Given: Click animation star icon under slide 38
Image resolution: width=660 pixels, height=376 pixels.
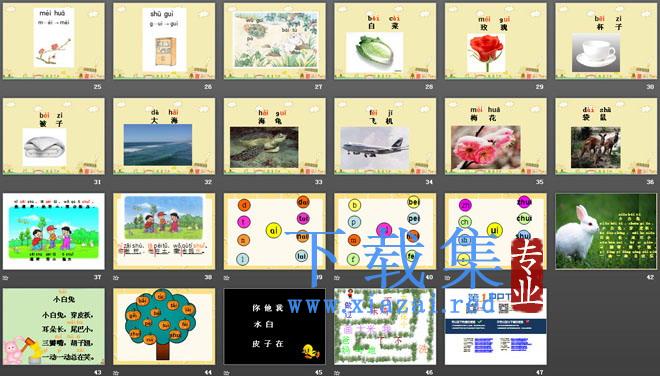Looking at the screenshot, I should 116,277.
